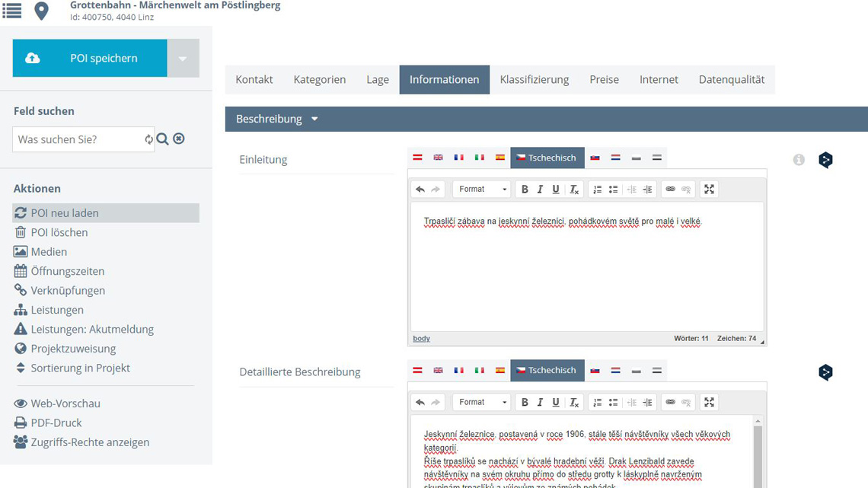Click POI löschen action

pyautogui.click(x=51, y=232)
